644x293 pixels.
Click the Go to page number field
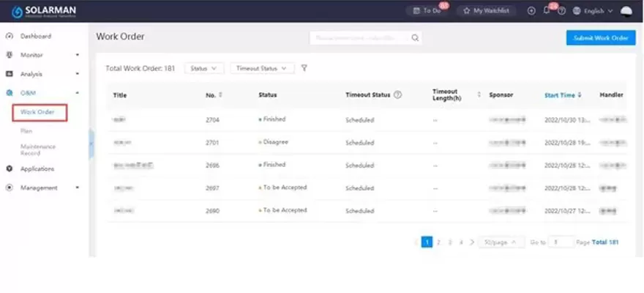[x=561, y=242]
